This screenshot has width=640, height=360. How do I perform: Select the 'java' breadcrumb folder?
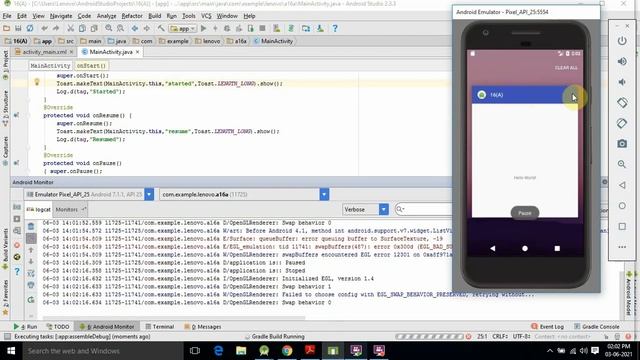117,41
